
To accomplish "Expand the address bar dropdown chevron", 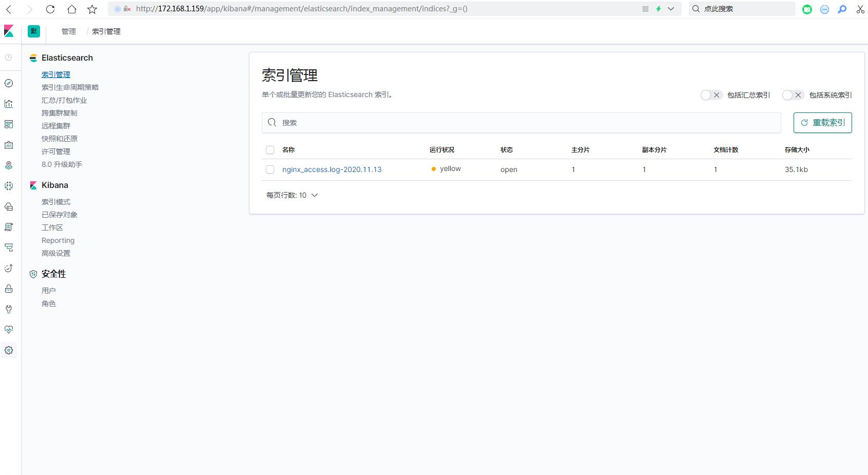I will coord(671,9).
